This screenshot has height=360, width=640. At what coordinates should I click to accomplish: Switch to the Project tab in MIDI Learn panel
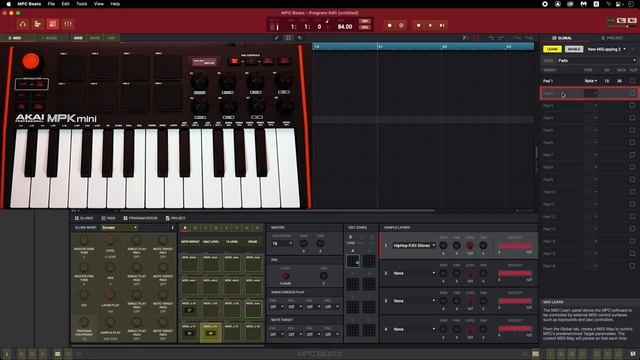[x=612, y=38]
